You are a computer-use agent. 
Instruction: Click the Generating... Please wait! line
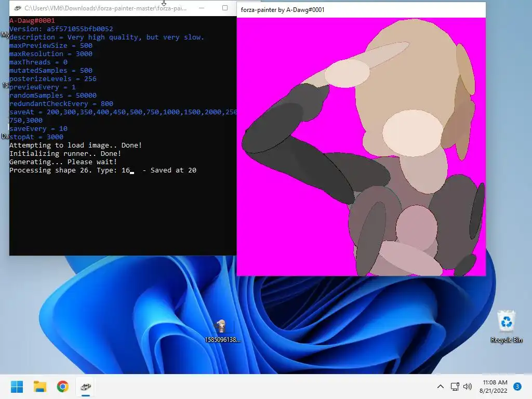(x=63, y=162)
